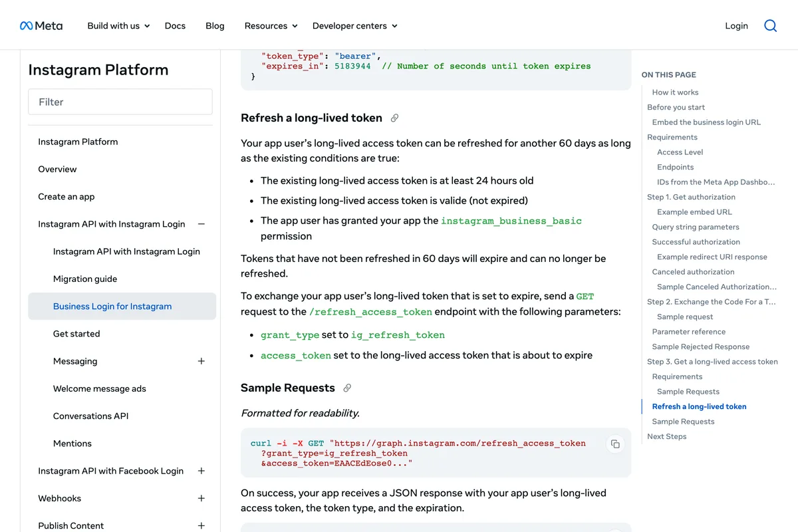The image size is (798, 532).
Task: Jump to Sample Canceled Authorization entry
Action: pyautogui.click(x=717, y=287)
